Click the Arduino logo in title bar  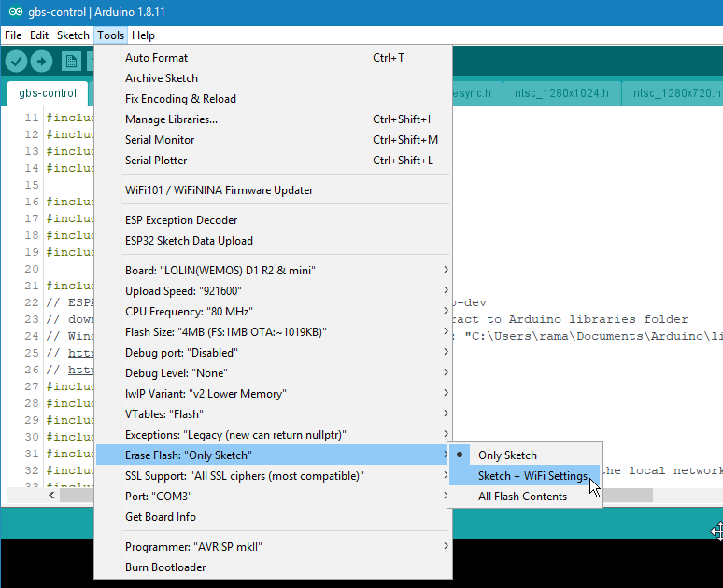pyautogui.click(x=15, y=11)
